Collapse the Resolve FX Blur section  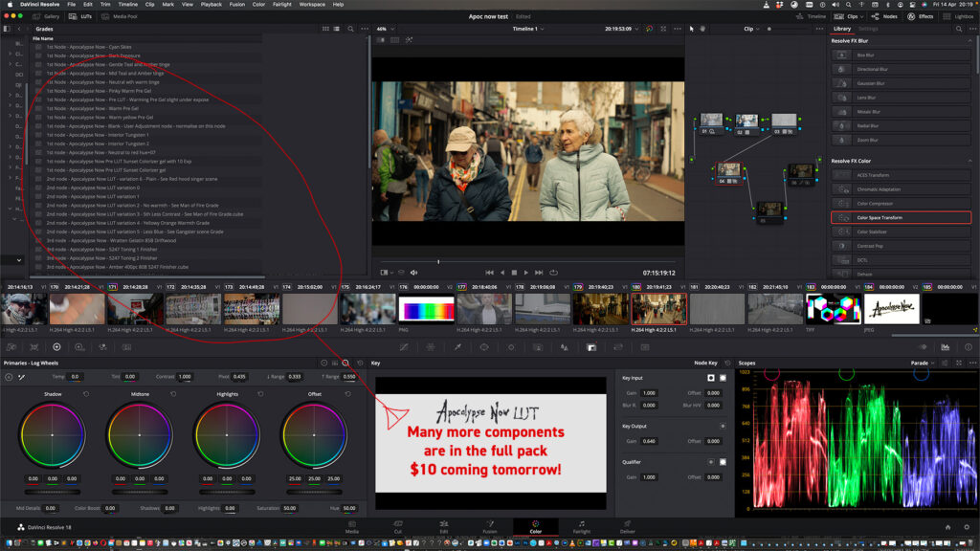[970, 40]
